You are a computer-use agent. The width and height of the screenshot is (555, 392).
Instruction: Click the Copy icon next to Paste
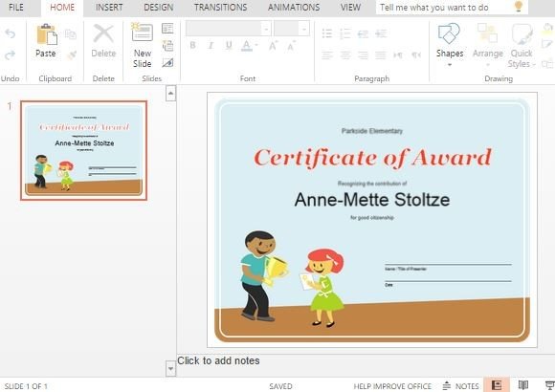(71, 34)
